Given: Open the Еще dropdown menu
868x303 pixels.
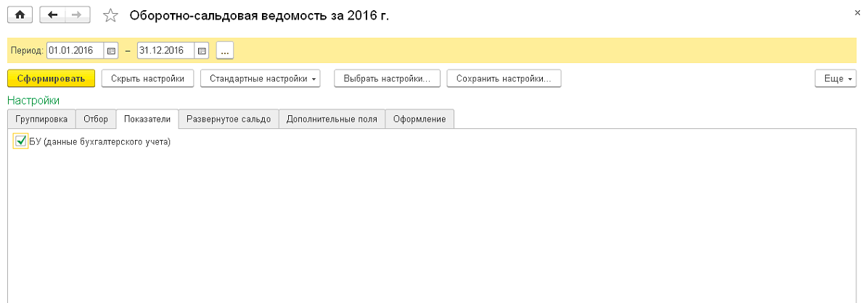Looking at the screenshot, I should click(x=836, y=78).
